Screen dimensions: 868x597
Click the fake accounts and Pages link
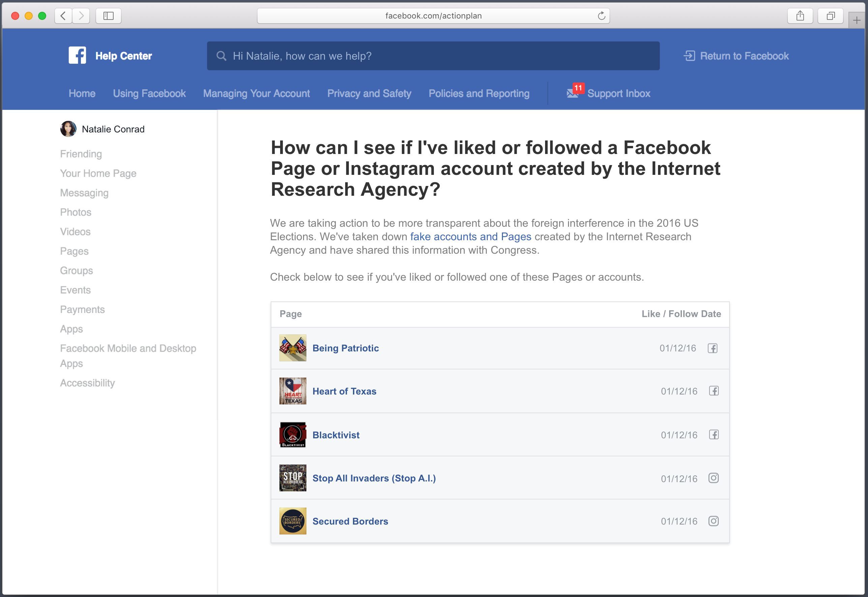[471, 237]
